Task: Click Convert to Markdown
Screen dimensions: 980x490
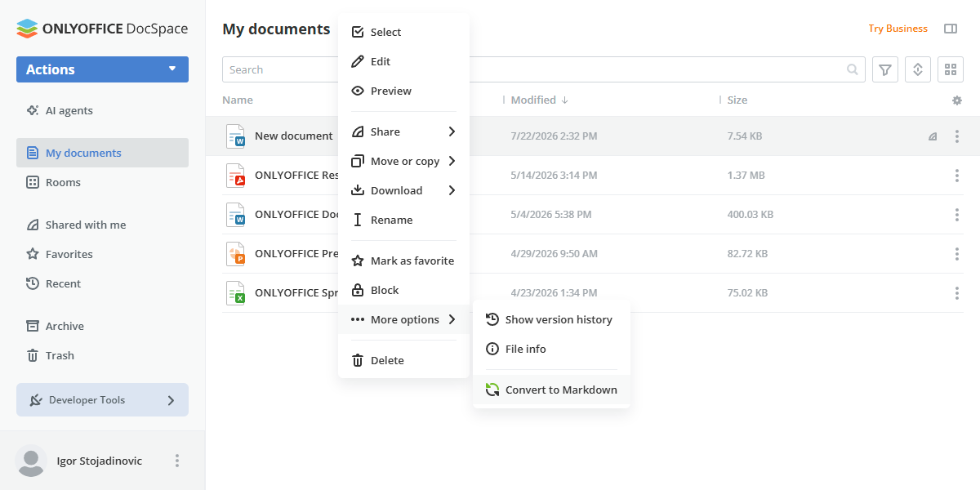Action: [x=551, y=390]
